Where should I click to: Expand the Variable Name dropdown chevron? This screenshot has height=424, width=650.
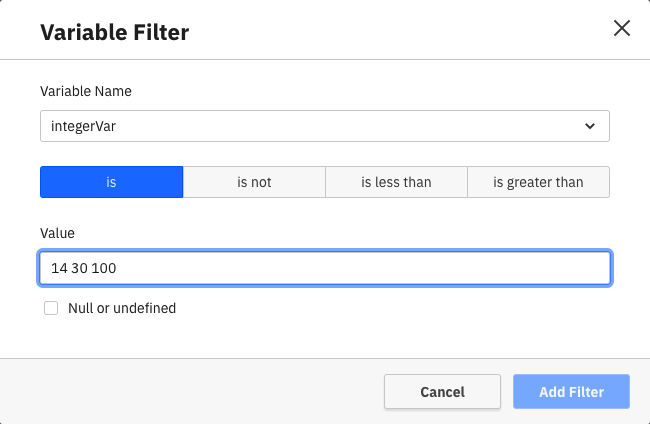click(589, 127)
